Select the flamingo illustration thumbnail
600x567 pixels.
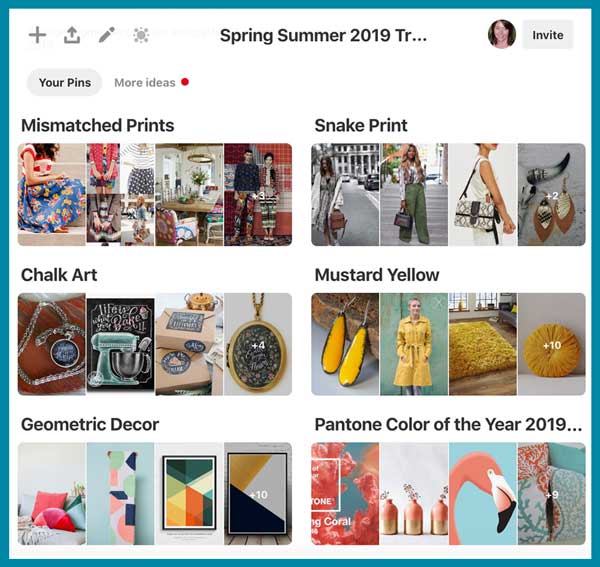[x=483, y=494]
